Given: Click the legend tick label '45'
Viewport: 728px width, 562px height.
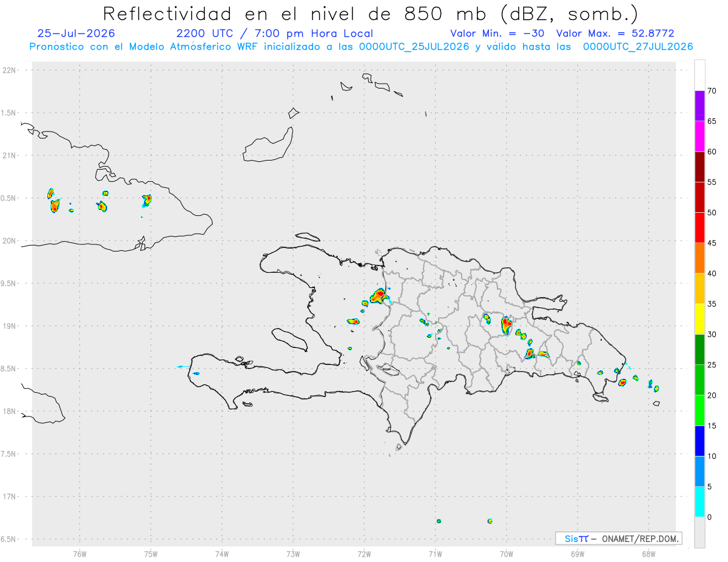Looking at the screenshot, I should point(712,243).
